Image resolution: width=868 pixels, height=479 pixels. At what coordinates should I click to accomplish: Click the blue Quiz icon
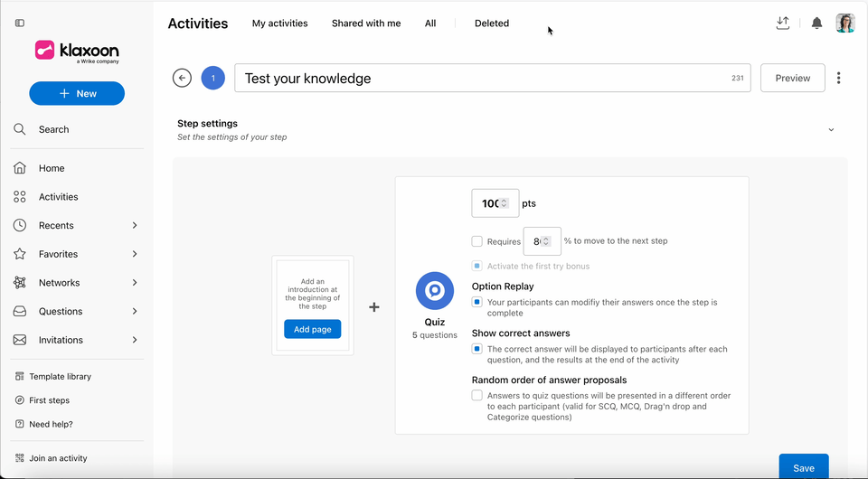[435, 290]
